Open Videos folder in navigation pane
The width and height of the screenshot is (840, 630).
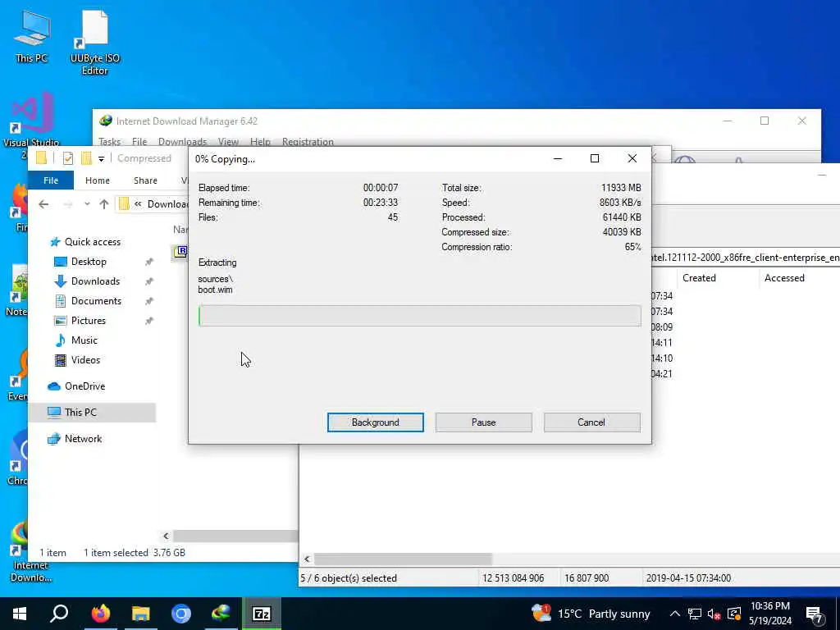click(85, 360)
